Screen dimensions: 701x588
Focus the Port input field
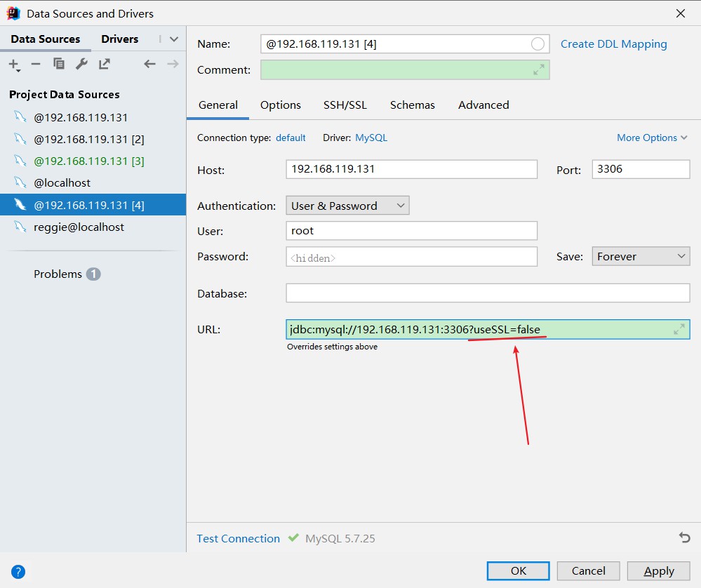click(641, 169)
